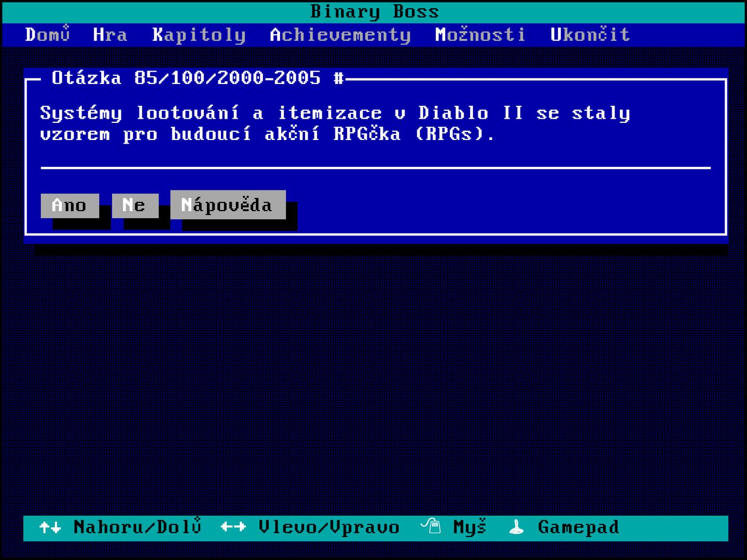This screenshot has height=560, width=747.
Task: Click the Diablo II question text
Action: click(x=335, y=123)
